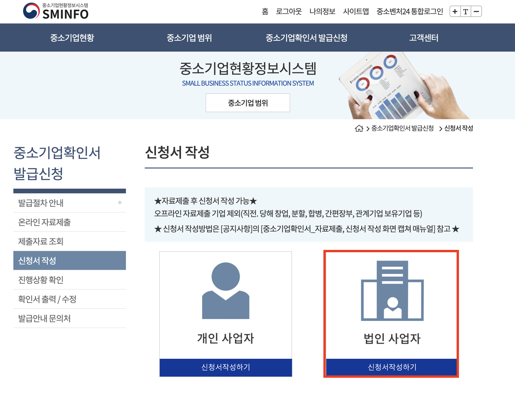Open 확인서 출력 / 수정 sidebar item
The height and width of the screenshot is (420, 515).
pos(47,299)
